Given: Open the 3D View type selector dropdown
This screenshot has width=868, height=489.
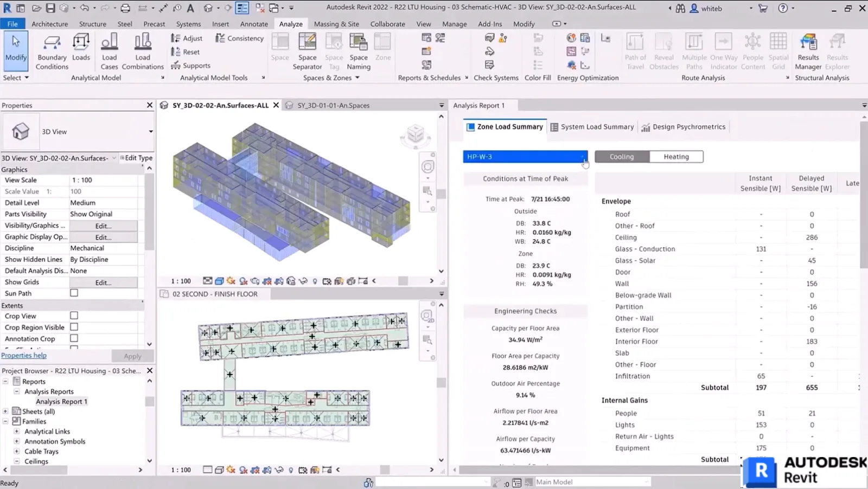Looking at the screenshot, I should 151,131.
